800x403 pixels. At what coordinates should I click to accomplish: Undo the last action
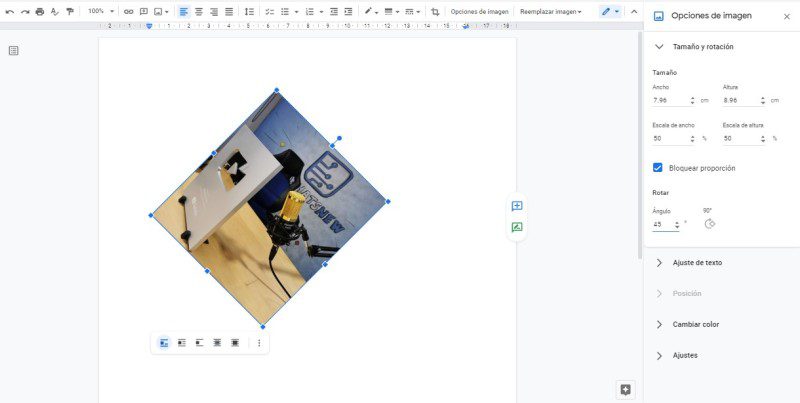point(10,11)
